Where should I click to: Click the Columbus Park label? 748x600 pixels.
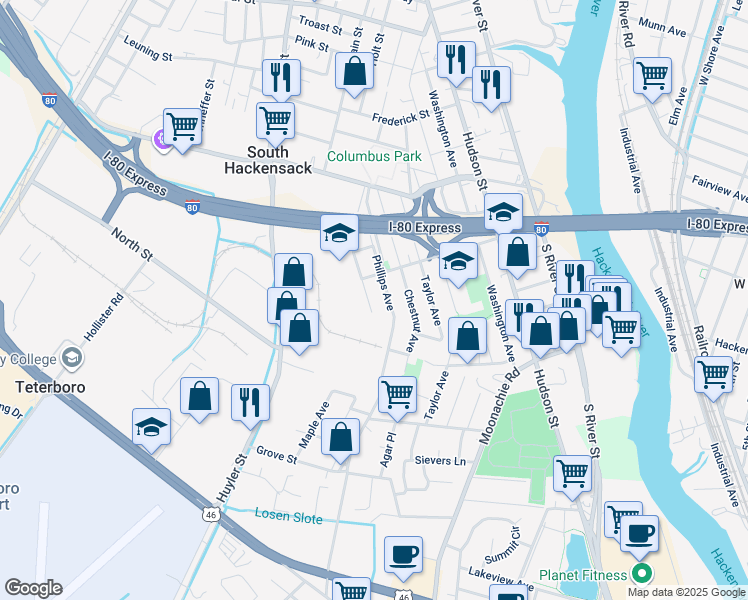(374, 156)
